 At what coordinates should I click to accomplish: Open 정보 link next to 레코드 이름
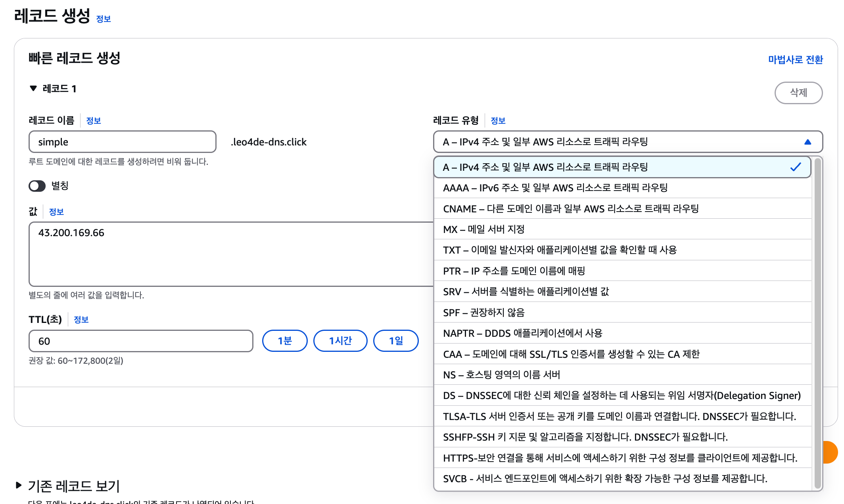coord(94,121)
